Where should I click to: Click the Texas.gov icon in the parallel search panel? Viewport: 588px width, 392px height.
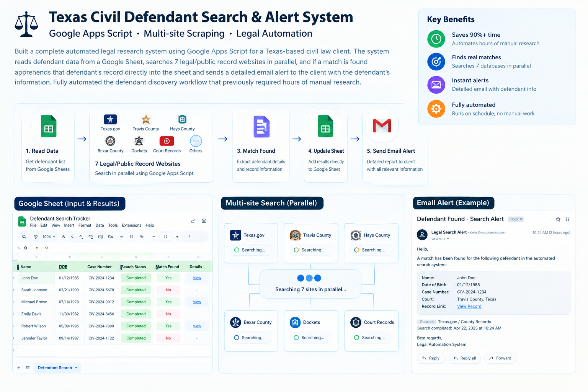click(x=235, y=235)
